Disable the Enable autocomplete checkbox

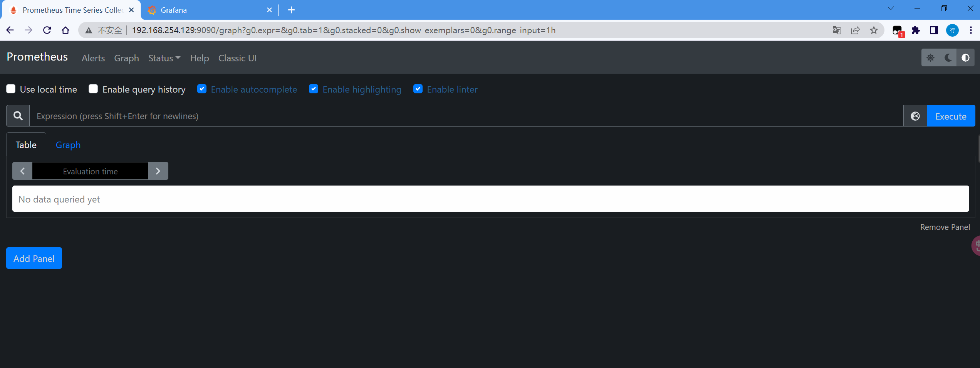click(202, 89)
